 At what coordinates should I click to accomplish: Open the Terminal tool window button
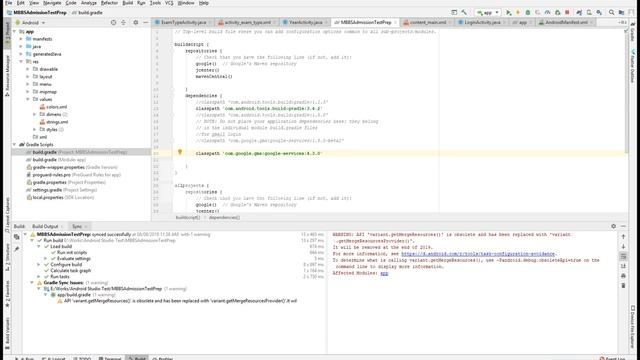tap(110, 358)
